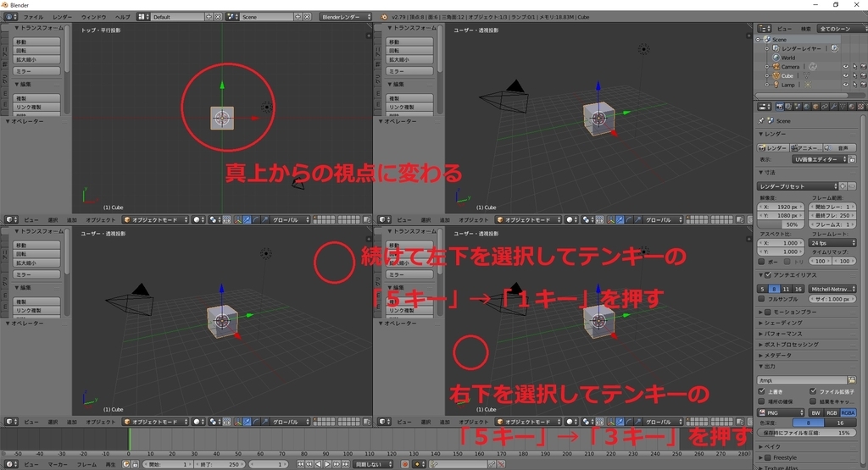Viewport: 868px width, 470px height.
Task: Open the Scene properties tab icon
Action: click(x=797, y=107)
